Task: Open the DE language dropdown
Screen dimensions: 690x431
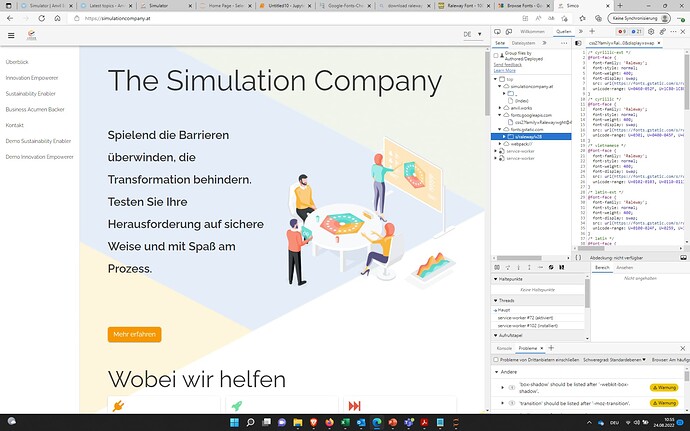Action: pyautogui.click(x=473, y=34)
